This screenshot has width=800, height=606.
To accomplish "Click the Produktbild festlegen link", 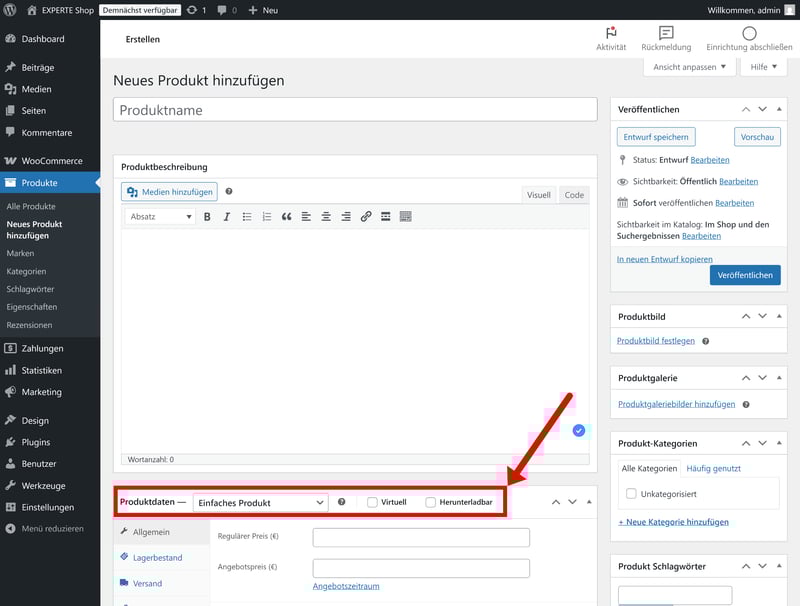I will coord(655,341).
